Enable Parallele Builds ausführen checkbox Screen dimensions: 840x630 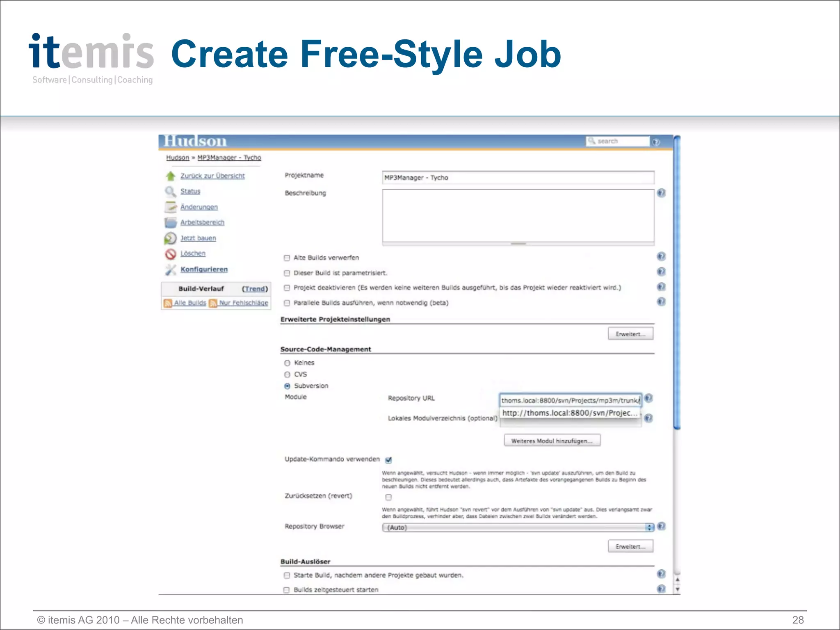pyautogui.click(x=287, y=303)
